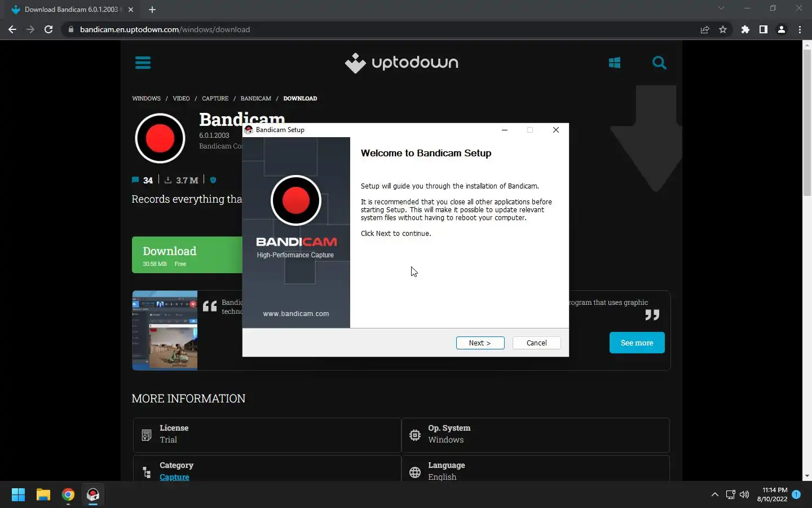Minimize the Bandicam Setup dialog
The image size is (812, 508).
(505, 130)
